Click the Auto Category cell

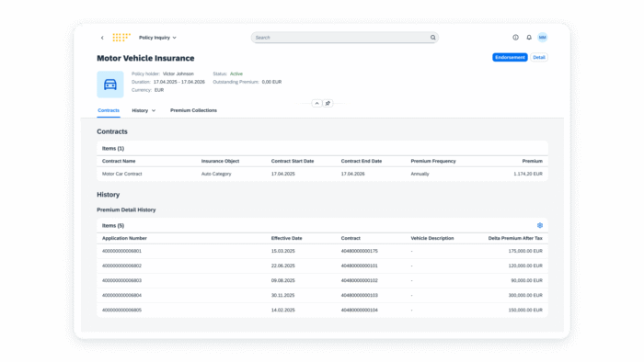pos(216,174)
